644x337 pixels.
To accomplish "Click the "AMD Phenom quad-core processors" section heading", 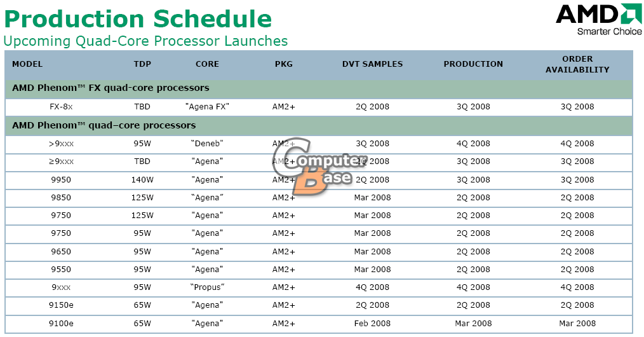I will (x=104, y=125).
